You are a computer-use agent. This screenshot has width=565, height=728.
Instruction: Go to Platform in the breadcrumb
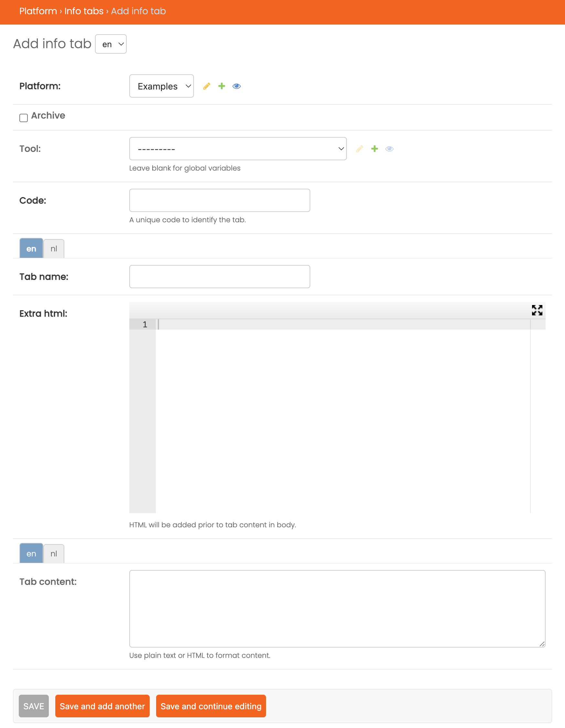coord(38,11)
